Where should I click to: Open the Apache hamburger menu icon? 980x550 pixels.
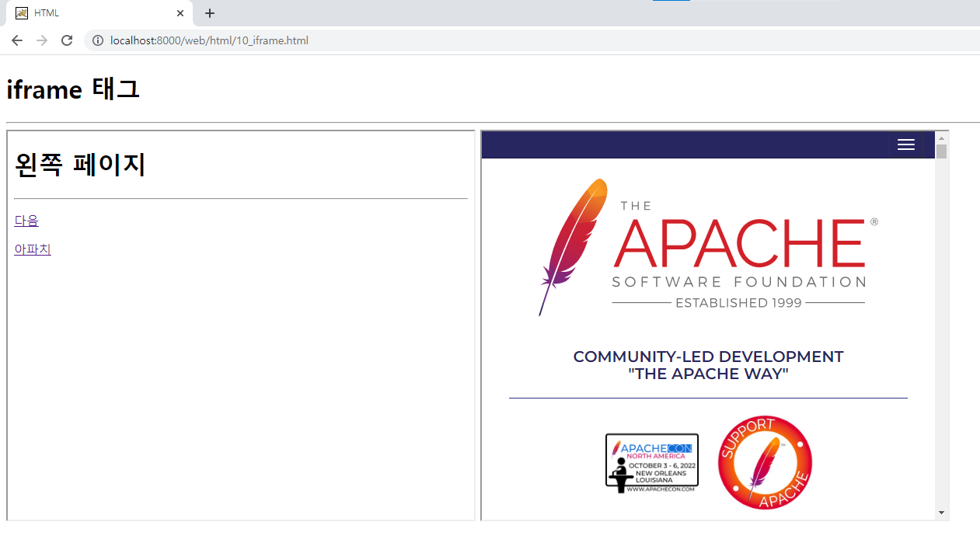[x=905, y=144]
